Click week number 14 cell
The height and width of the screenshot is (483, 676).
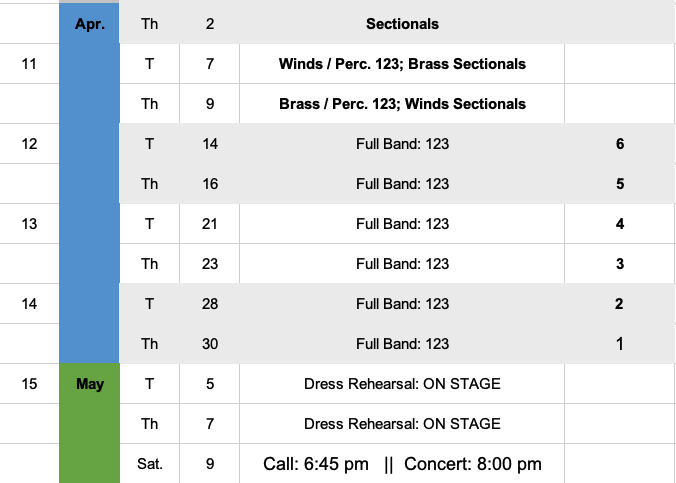(x=29, y=304)
